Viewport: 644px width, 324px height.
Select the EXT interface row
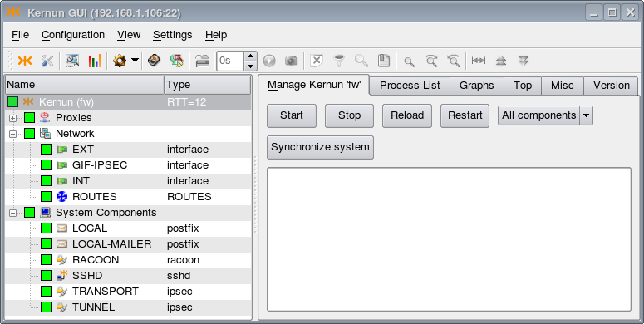(128, 150)
